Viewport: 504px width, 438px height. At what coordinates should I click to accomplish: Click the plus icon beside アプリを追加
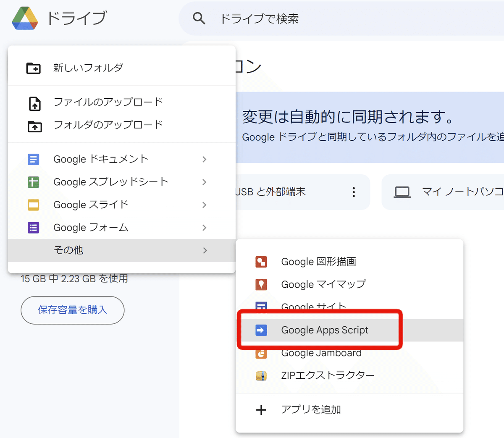click(261, 410)
